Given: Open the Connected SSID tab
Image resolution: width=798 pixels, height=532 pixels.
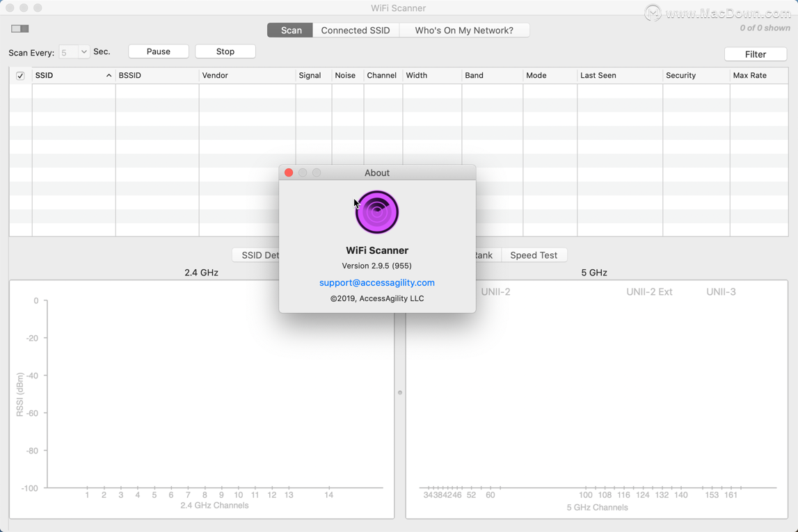Looking at the screenshot, I should [356, 31].
